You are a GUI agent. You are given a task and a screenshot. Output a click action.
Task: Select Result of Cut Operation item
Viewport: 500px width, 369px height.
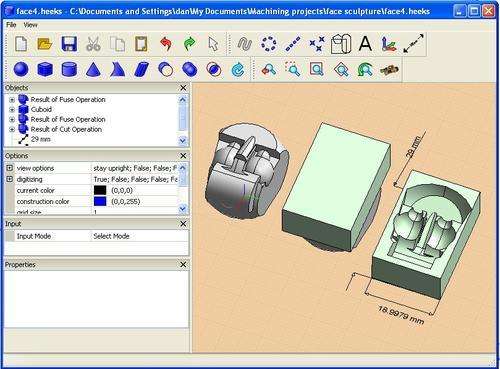(66, 129)
